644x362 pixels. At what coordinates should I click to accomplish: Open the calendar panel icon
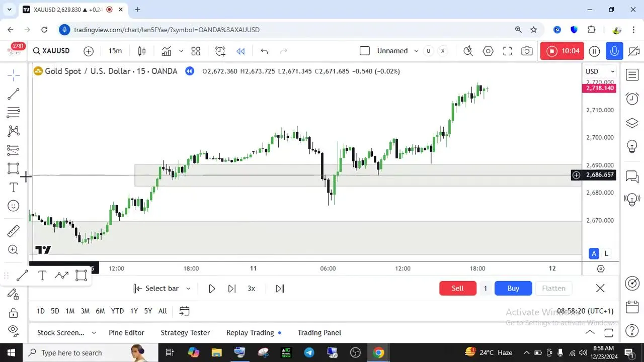[632, 307]
